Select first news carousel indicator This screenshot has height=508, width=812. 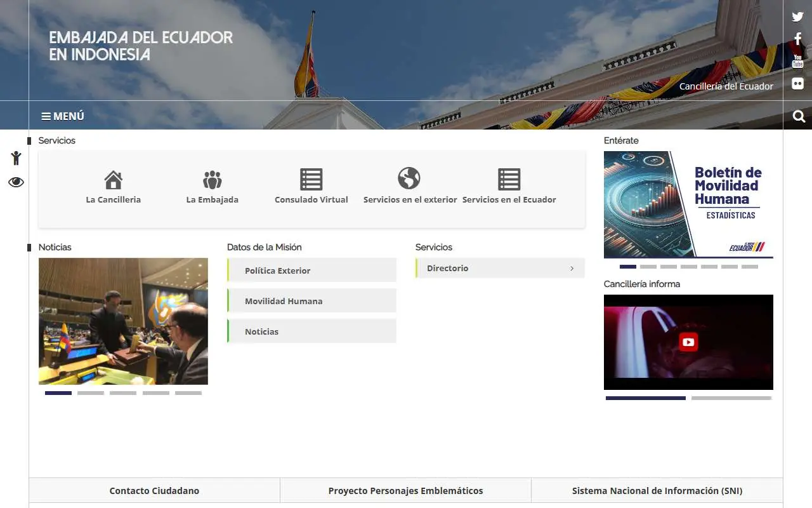coord(58,393)
